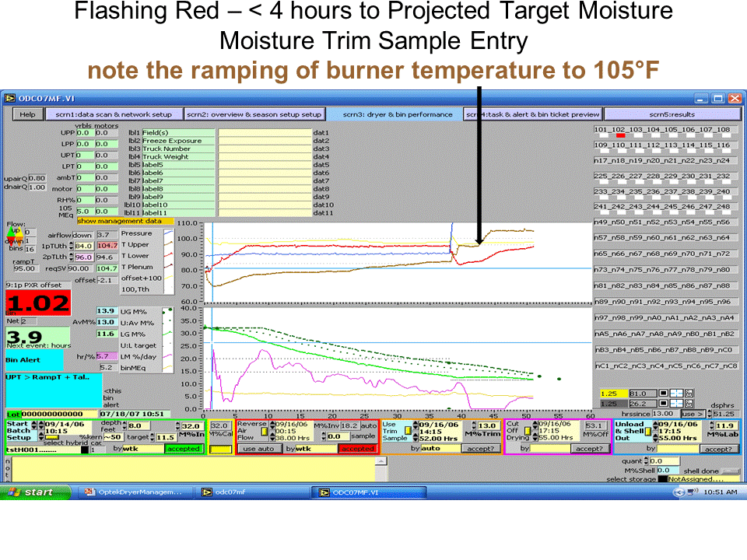Click the use > button near hrssince
The width and height of the screenshot is (747, 560).
tap(693, 414)
